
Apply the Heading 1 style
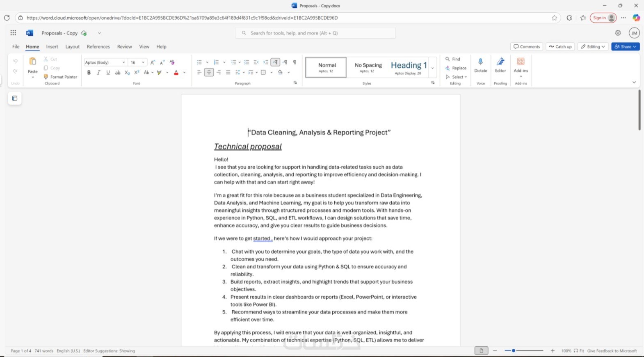point(409,67)
